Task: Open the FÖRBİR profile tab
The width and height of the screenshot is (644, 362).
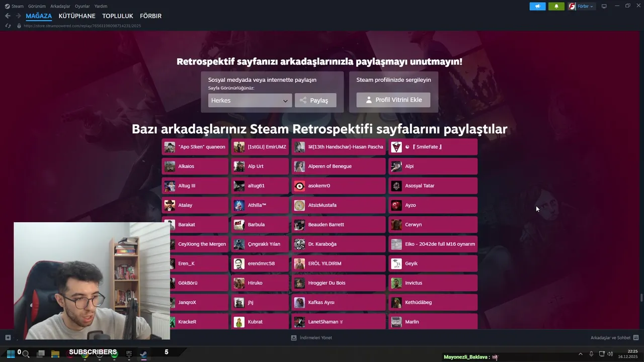Action: 150,16
